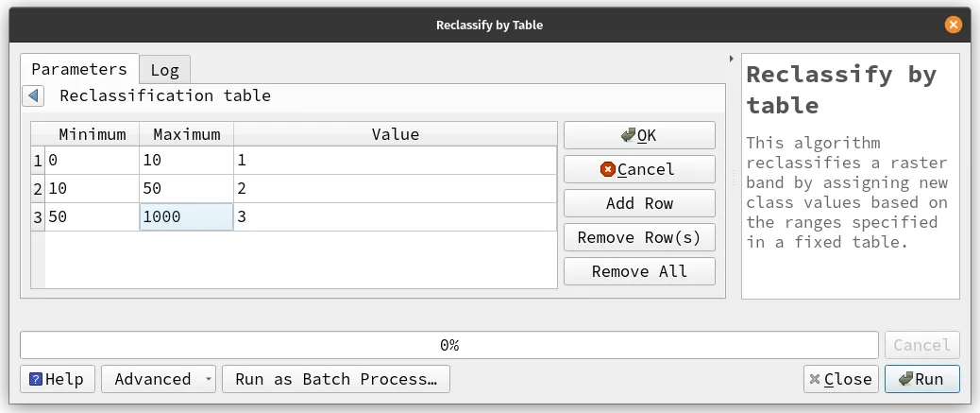Click the progress bar showing 0%
This screenshot has height=413, width=980.
[x=449, y=345]
